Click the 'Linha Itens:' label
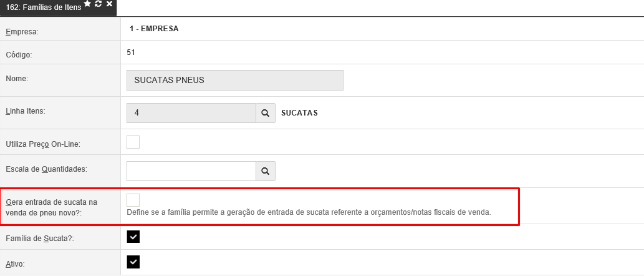The image size is (644, 276). [26, 111]
